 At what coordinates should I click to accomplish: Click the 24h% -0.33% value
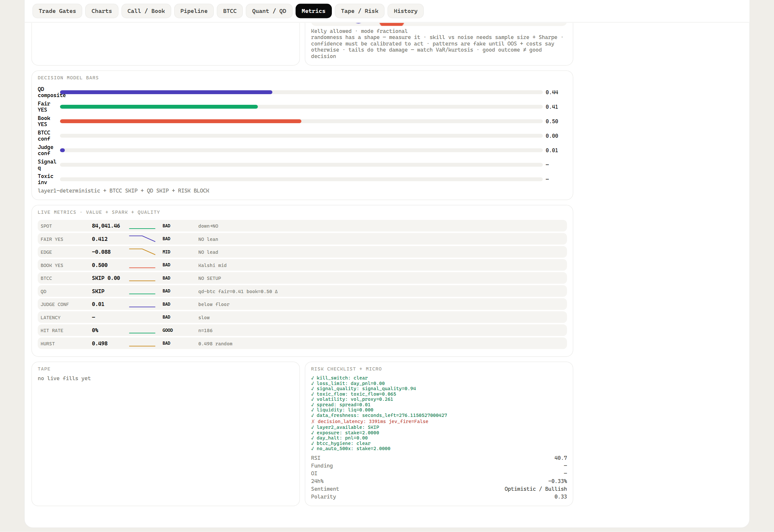(557, 481)
